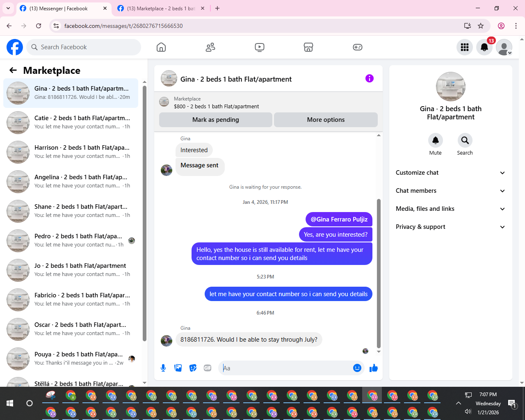The image size is (525, 420).
Task: Click the conversation list scrollbar
Action: [x=144, y=213]
